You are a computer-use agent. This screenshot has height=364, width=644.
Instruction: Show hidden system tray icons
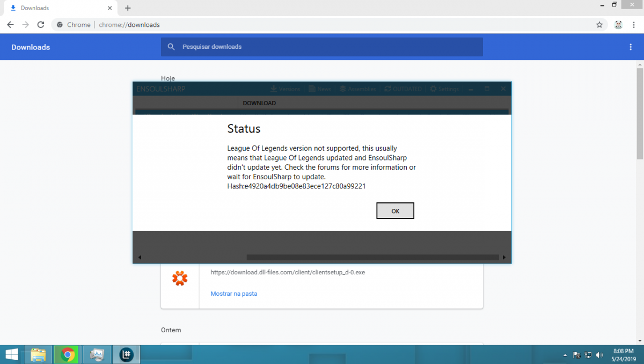pos(565,355)
